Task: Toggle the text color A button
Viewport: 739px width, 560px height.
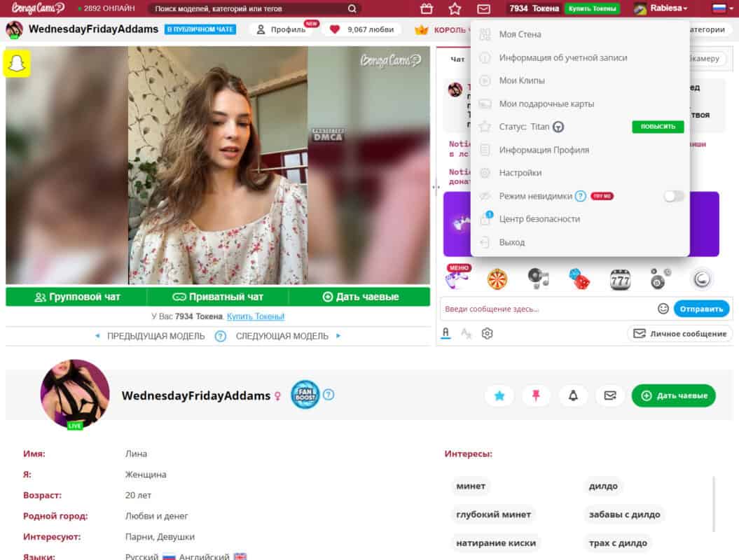Action: pyautogui.click(x=446, y=334)
